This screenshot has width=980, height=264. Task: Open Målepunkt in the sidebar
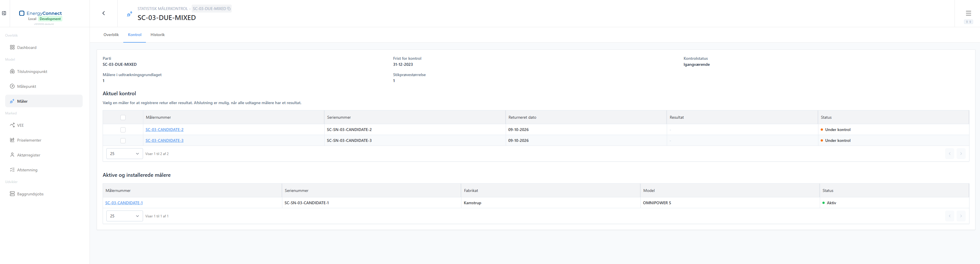click(x=44, y=86)
